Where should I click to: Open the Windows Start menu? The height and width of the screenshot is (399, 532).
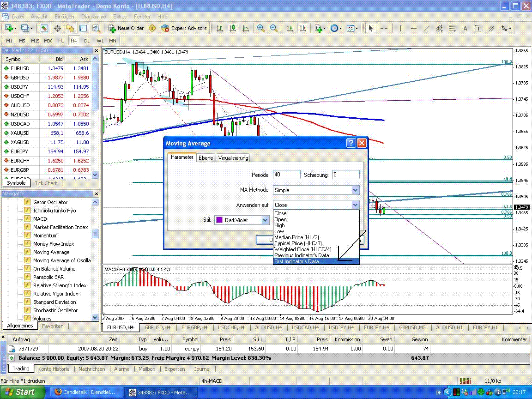coord(22,392)
